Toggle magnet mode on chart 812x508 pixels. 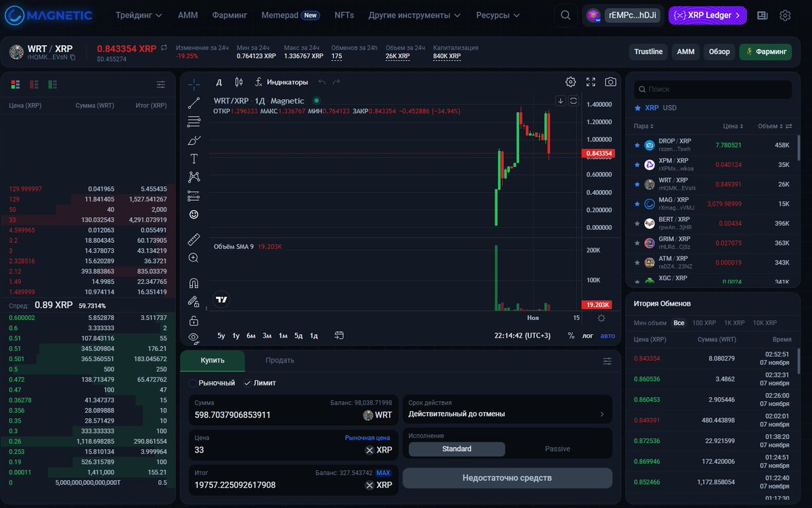[194, 283]
